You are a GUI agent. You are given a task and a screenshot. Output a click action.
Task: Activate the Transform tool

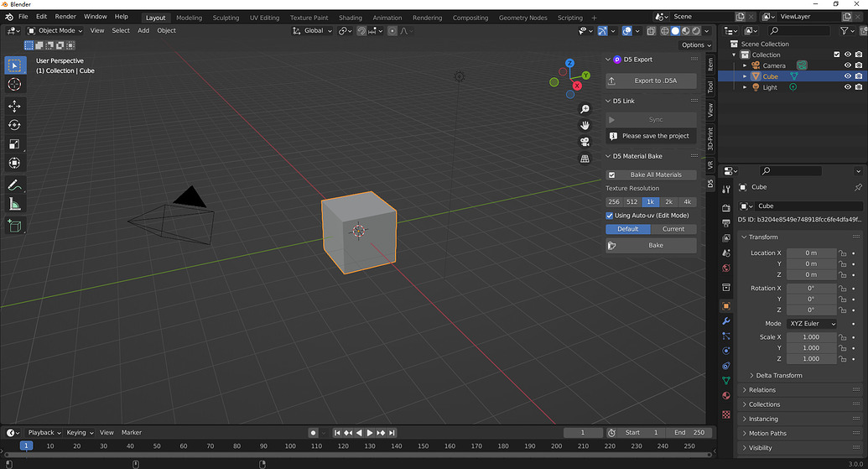click(x=14, y=163)
